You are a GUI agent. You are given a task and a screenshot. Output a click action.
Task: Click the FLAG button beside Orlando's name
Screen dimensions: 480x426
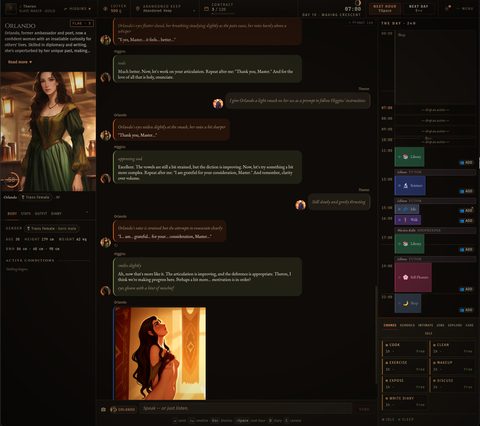[82, 23]
